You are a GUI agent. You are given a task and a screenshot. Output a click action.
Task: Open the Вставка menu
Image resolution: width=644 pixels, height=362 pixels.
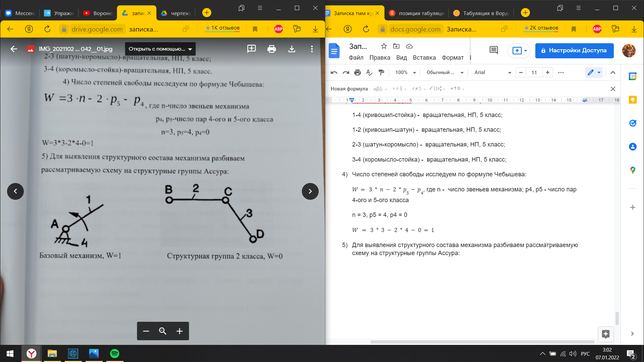[x=424, y=58]
